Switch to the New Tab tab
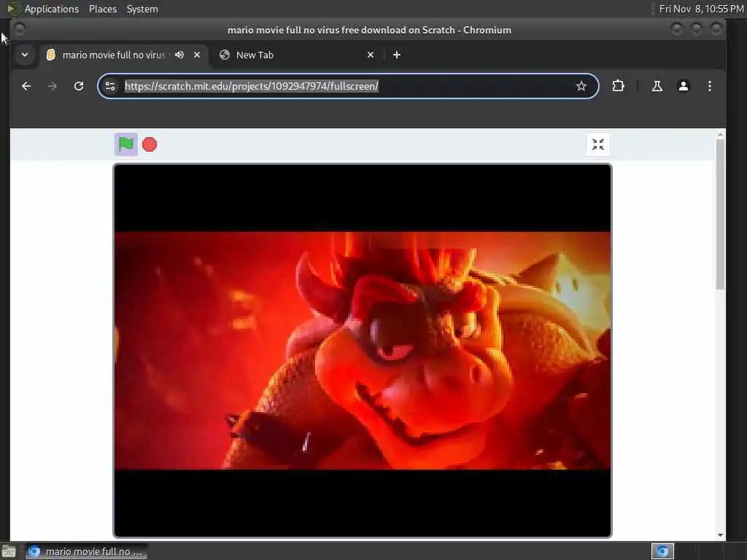 298,55
